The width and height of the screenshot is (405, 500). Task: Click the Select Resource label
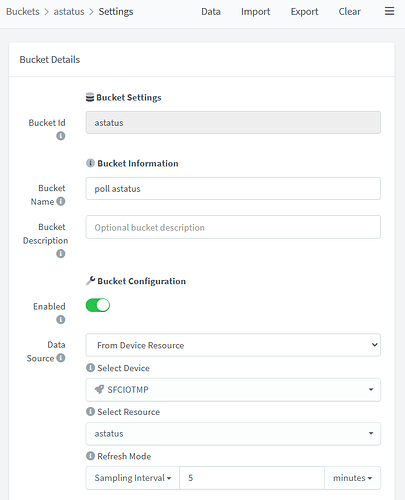(x=128, y=412)
